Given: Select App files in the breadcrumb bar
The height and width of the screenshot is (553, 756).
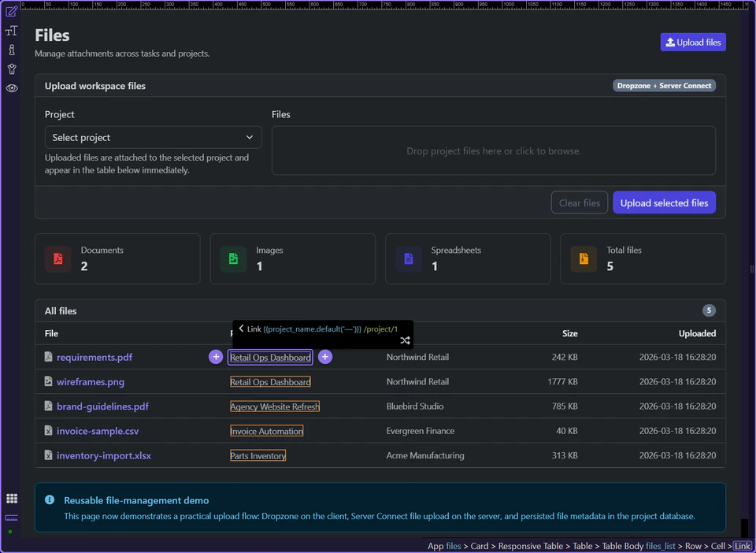Looking at the screenshot, I should coord(445,545).
